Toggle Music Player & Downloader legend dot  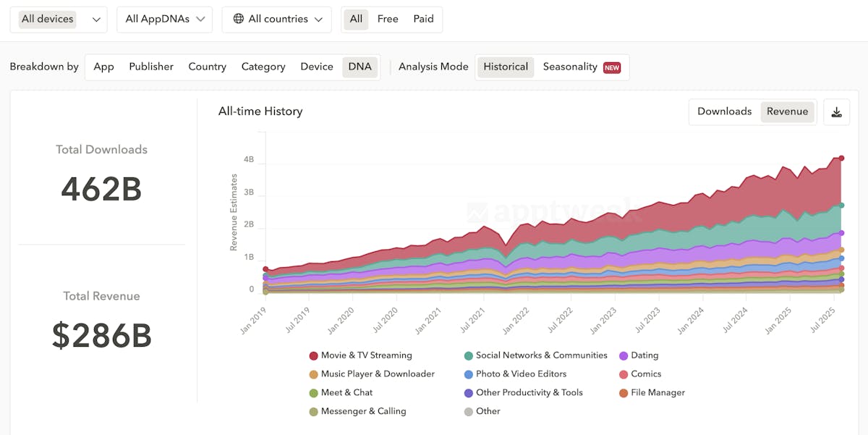[x=313, y=374]
